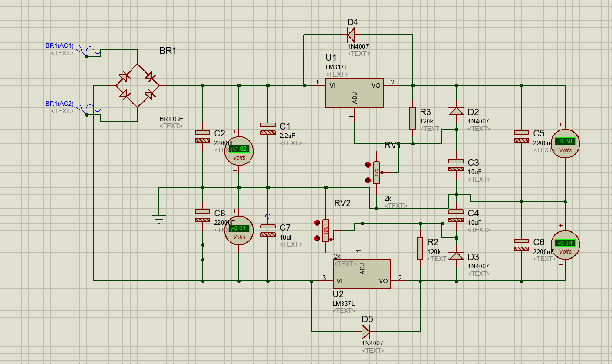Select the C6 capacitor symbol
Image resolution: width=612 pixels, height=364 pixels.
521,245
